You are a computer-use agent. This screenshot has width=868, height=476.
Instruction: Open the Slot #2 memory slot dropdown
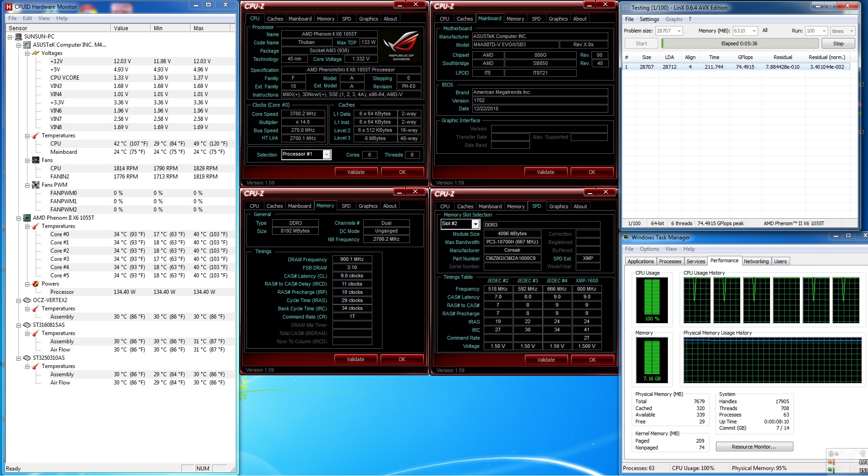tap(475, 224)
